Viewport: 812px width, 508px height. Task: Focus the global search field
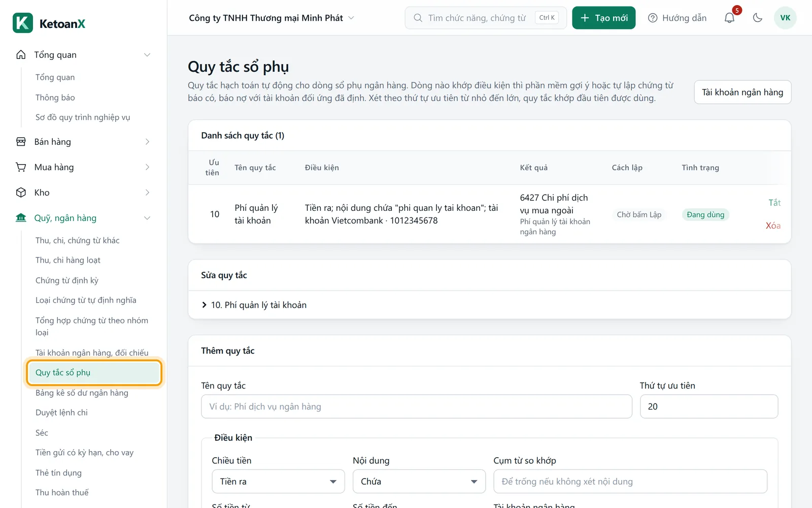486,18
